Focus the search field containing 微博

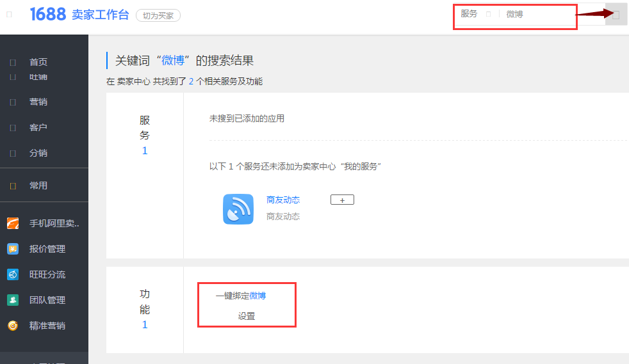tap(538, 14)
